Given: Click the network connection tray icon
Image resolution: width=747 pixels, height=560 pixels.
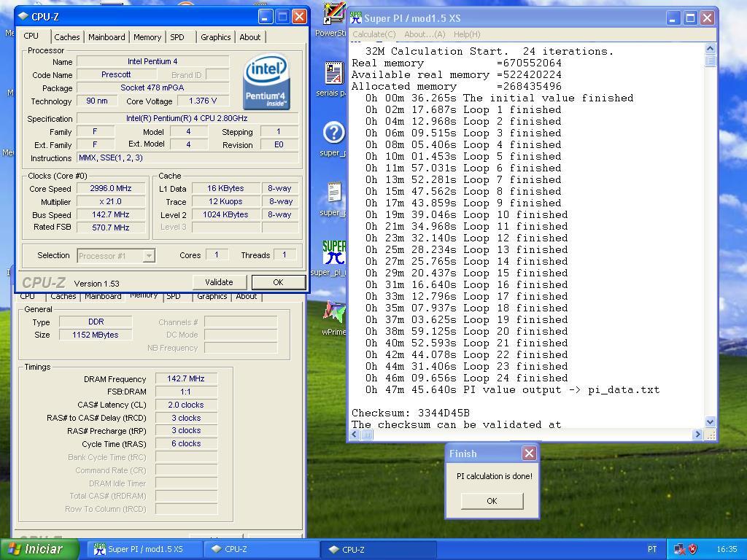Looking at the screenshot, I should click(679, 550).
